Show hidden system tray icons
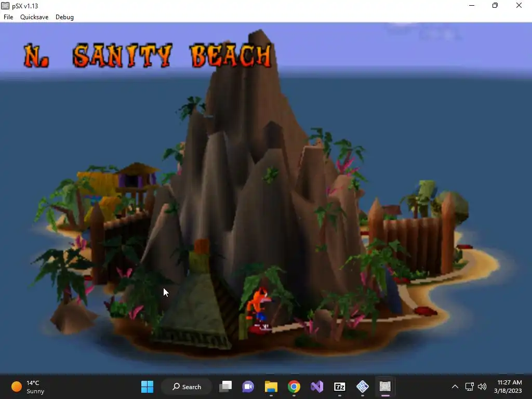Screen dimensions: 532x399 [455, 387]
